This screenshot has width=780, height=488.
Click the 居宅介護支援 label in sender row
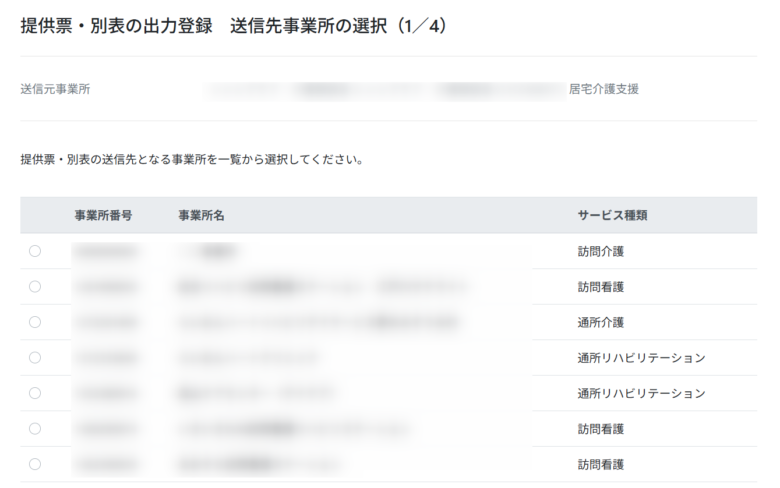tap(604, 89)
